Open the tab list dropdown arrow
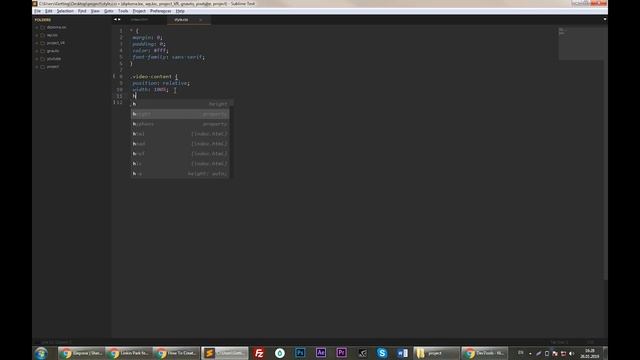This screenshot has height=360, width=640. (x=605, y=19)
